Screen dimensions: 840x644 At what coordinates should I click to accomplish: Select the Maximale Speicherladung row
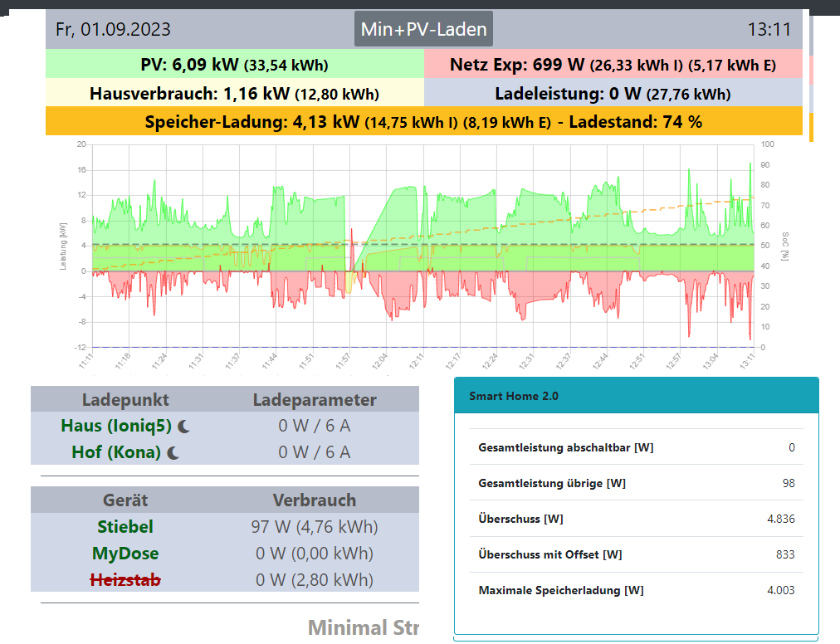(636, 590)
